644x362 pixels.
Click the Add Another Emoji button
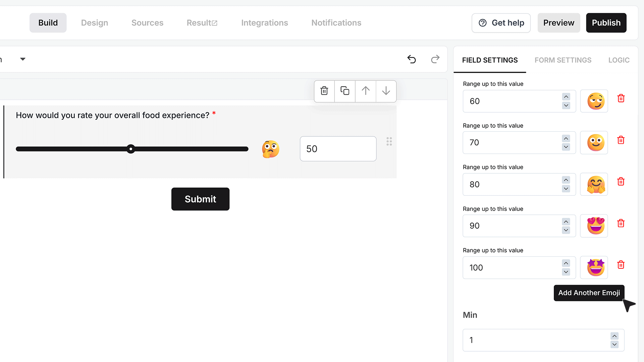pyautogui.click(x=589, y=293)
